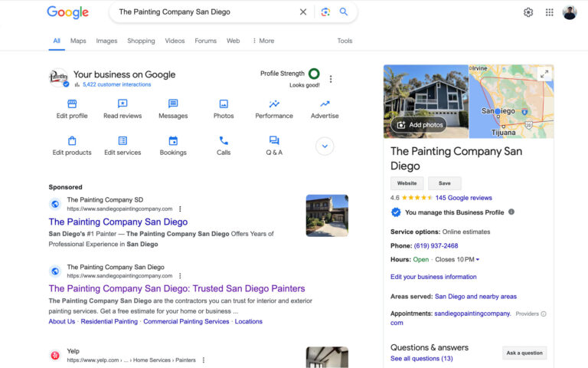Viewport: 588px width, 368px height.
Task: Switch to the Shopping tab
Action: pyautogui.click(x=141, y=41)
